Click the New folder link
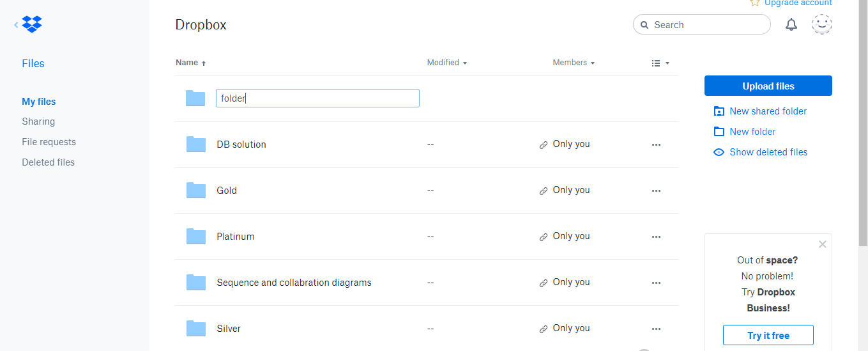The image size is (868, 351). point(745,132)
